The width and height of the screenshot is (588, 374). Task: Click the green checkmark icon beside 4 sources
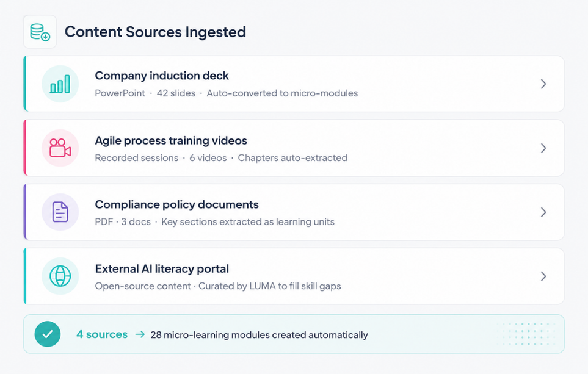tap(48, 334)
